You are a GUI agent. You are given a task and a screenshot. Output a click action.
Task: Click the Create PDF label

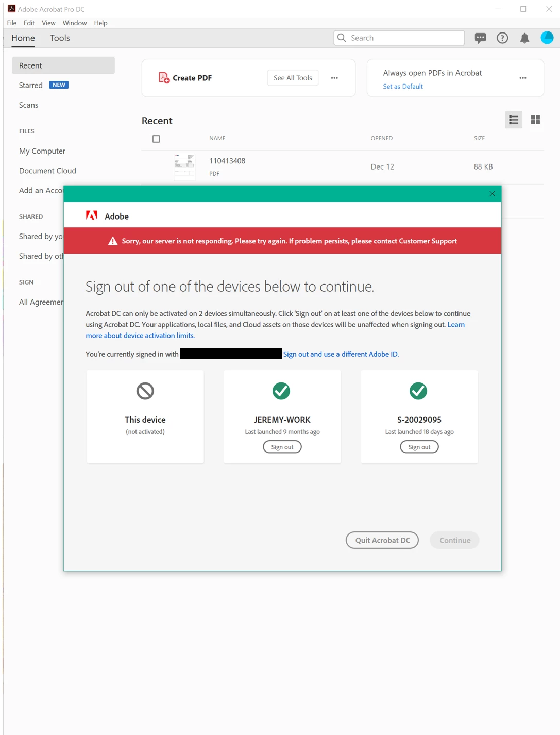(x=192, y=78)
